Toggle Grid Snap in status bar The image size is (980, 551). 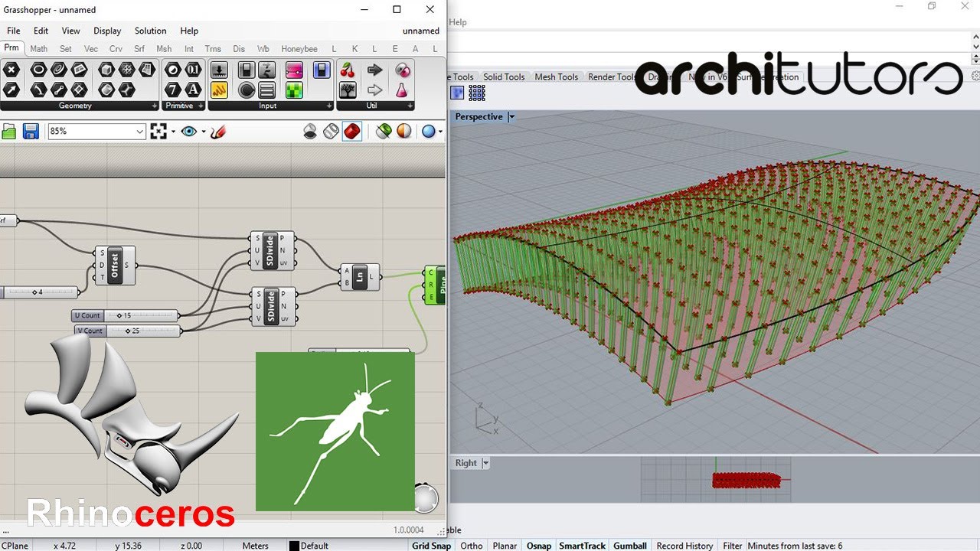click(x=432, y=546)
